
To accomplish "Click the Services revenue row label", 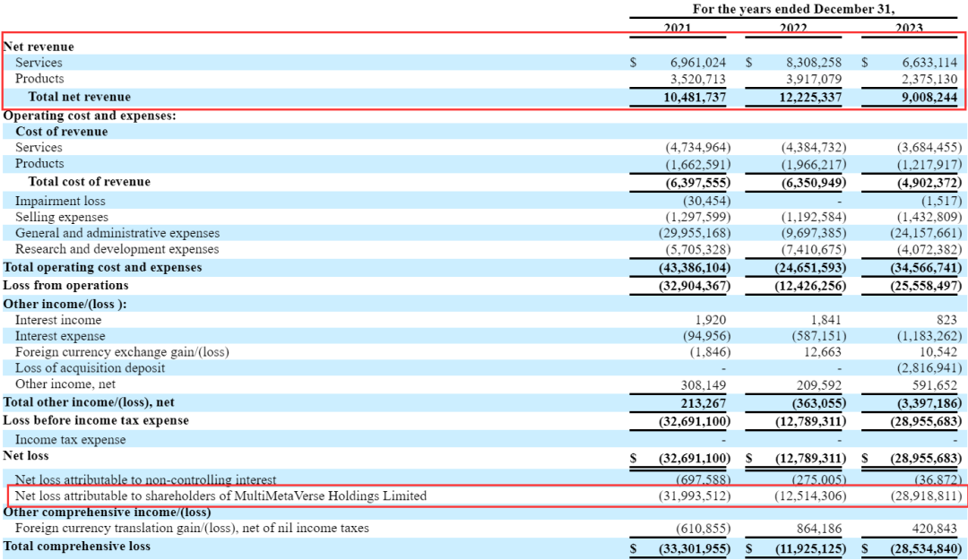I will point(39,63).
